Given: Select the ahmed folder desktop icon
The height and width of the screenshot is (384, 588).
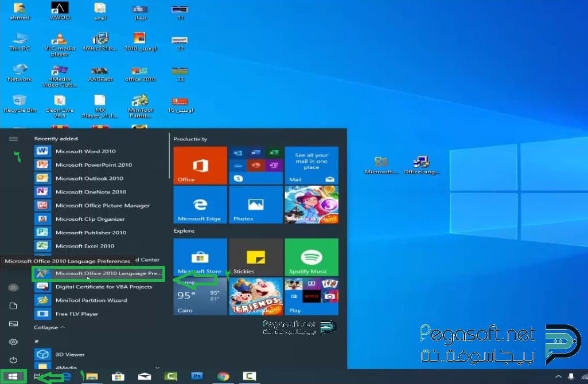Looking at the screenshot, I should (x=20, y=11).
